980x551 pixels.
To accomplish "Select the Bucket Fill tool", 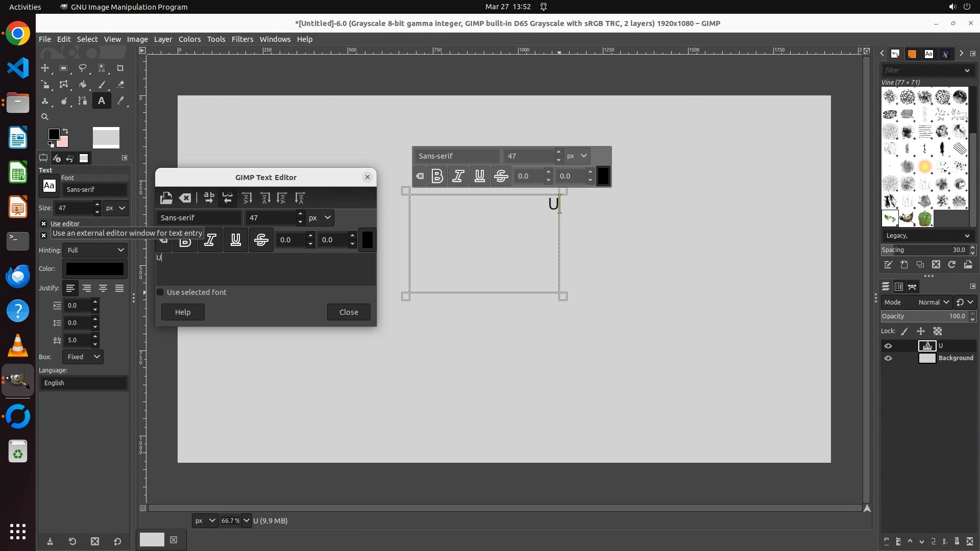I will pyautogui.click(x=83, y=85).
